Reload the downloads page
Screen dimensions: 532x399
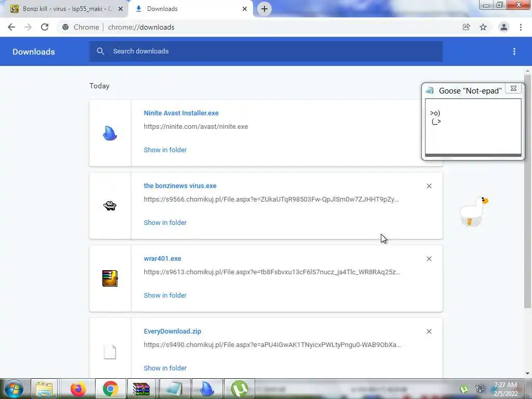click(x=45, y=27)
